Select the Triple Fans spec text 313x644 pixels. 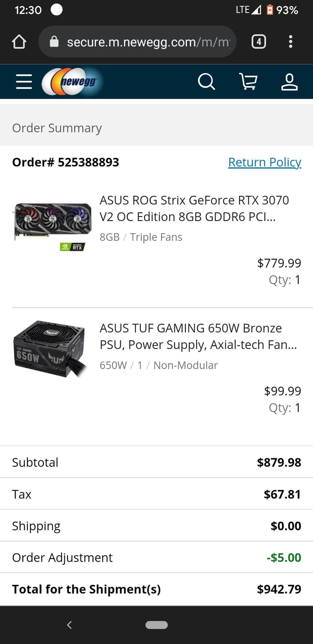156,237
